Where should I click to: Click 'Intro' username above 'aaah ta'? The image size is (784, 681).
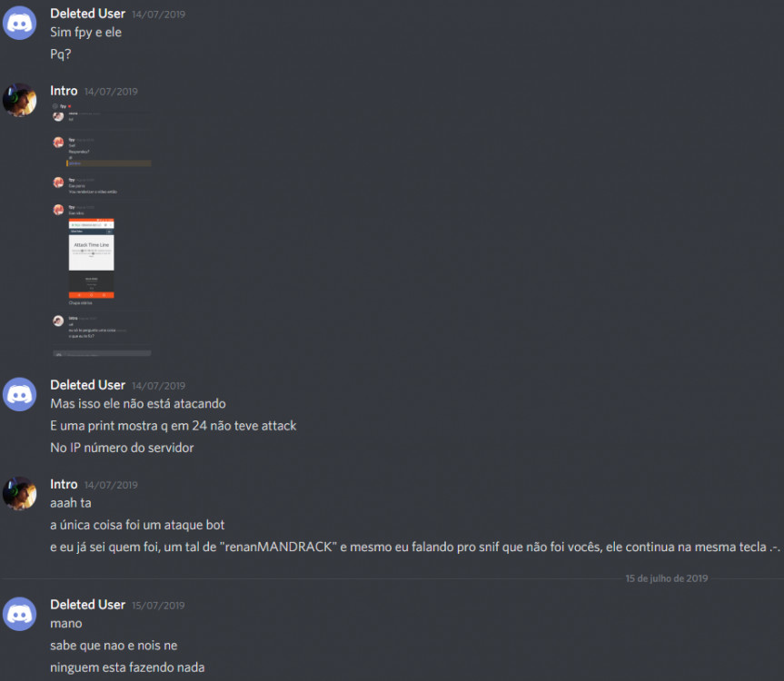tap(64, 484)
